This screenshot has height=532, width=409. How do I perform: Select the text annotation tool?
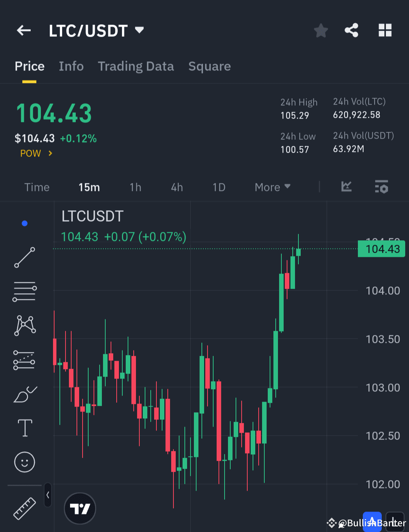click(24, 427)
